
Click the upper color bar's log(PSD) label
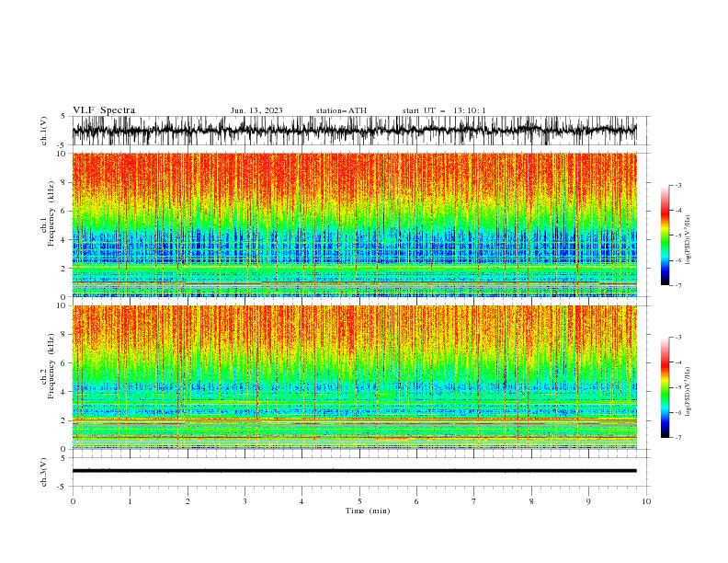(688, 240)
